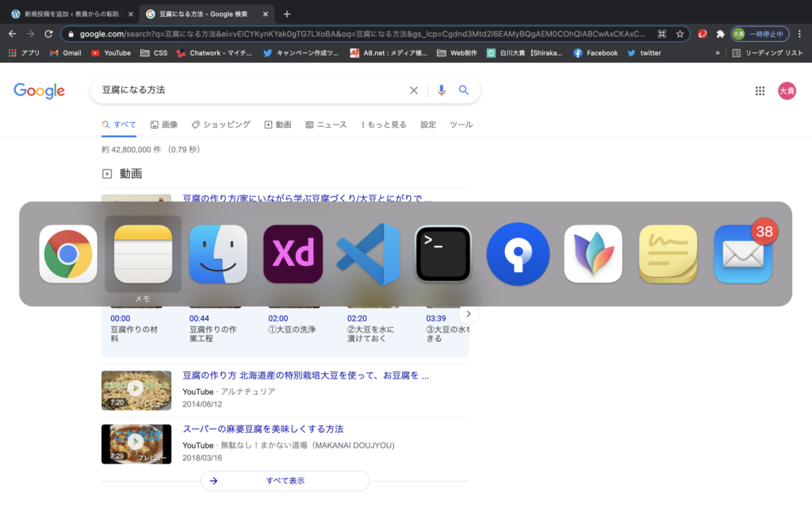Click the blue magnifier search button
This screenshot has width=812, height=508.
coord(464,90)
